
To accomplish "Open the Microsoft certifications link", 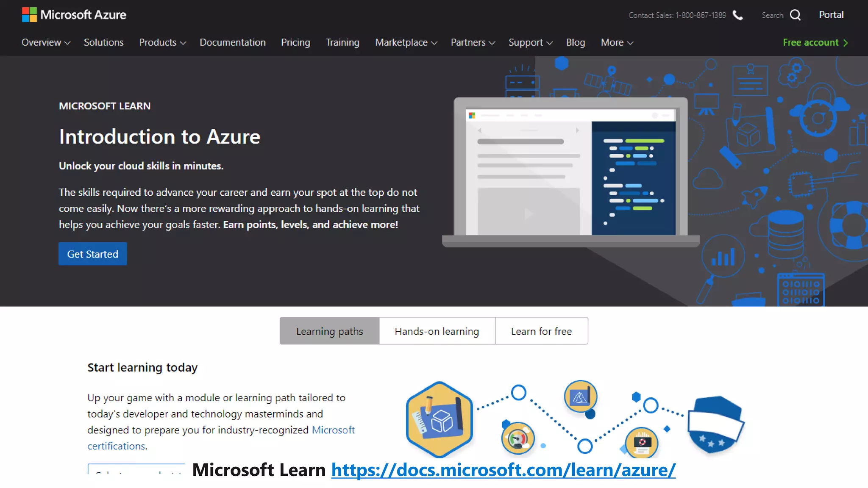I will point(221,438).
